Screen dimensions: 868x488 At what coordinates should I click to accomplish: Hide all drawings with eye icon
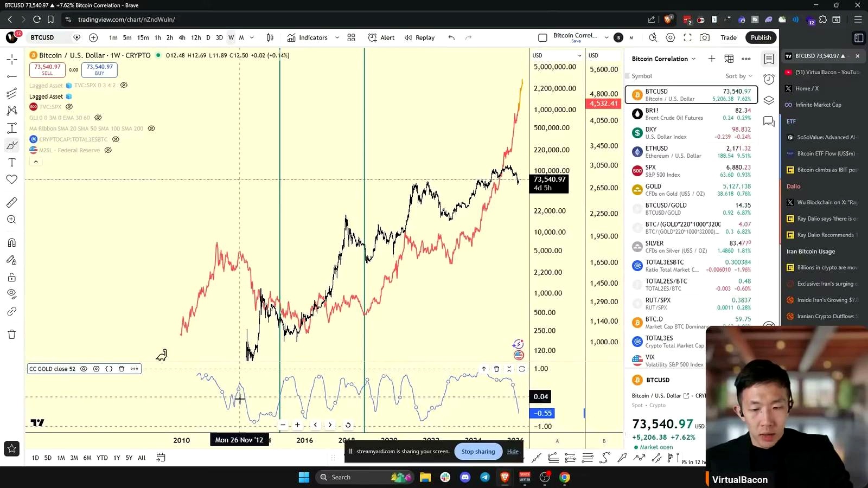pos(12,294)
